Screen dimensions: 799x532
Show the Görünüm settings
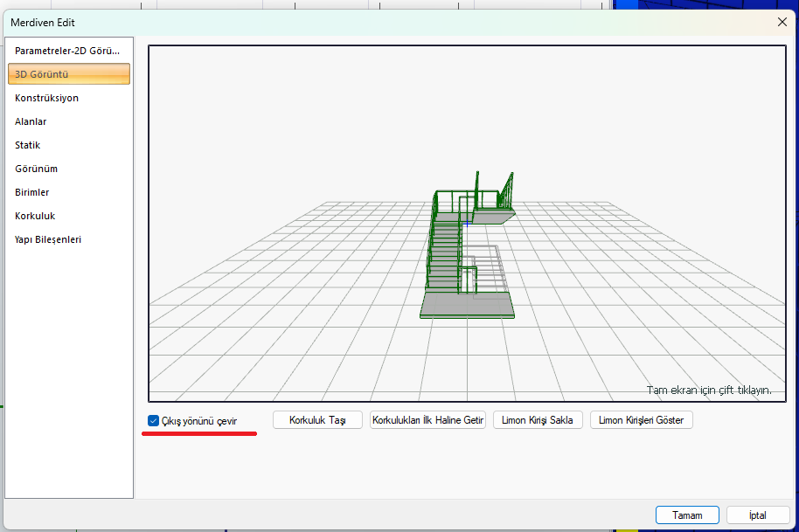click(x=69, y=169)
